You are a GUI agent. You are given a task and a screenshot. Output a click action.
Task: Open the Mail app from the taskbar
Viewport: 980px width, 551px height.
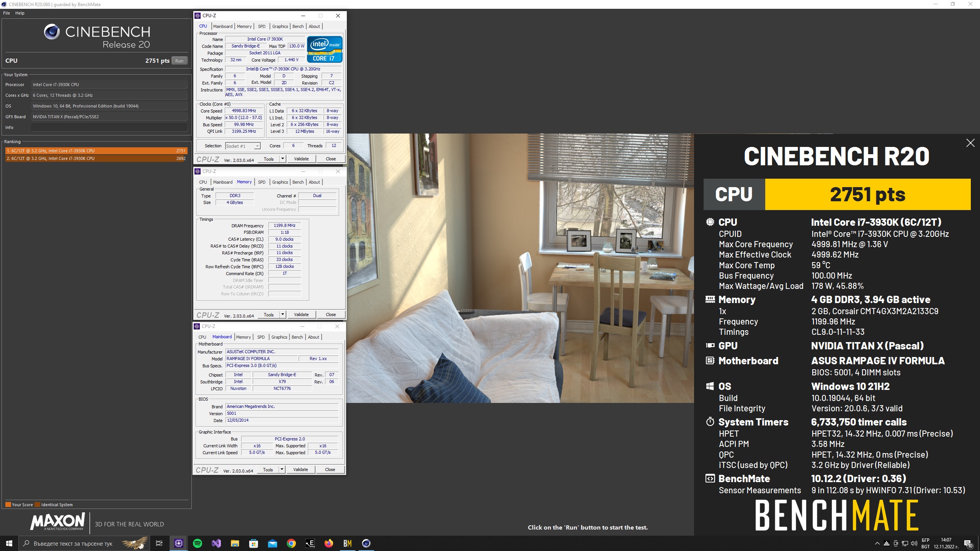click(272, 543)
